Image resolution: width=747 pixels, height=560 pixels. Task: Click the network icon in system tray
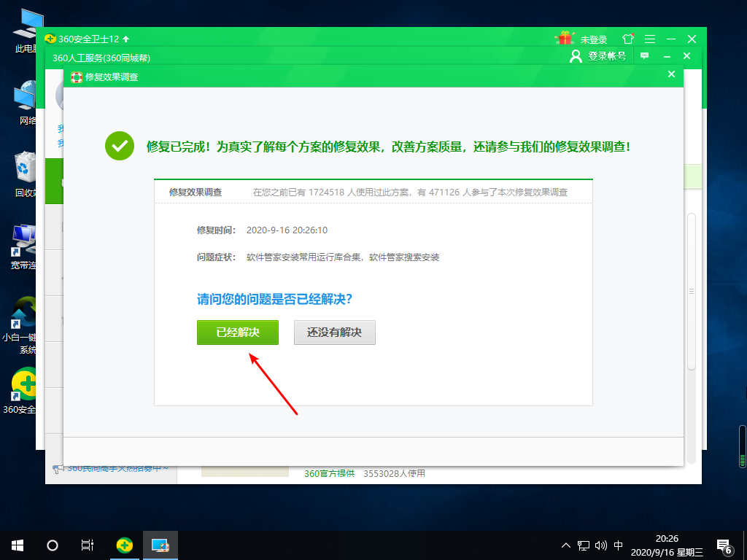click(x=584, y=545)
